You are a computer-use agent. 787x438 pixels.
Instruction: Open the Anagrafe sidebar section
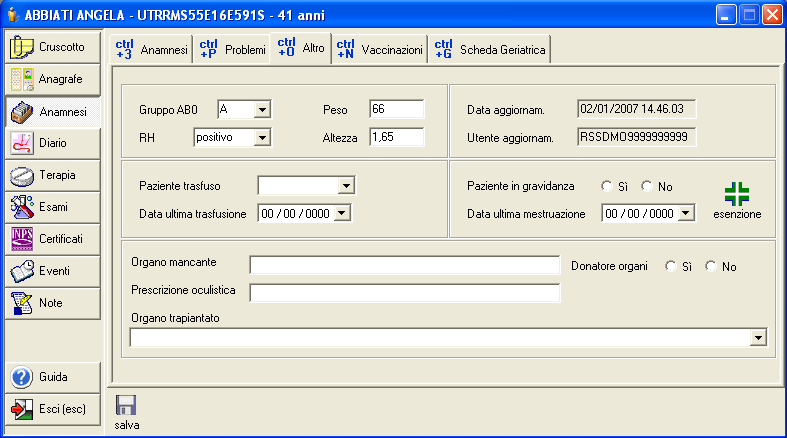click(52, 79)
